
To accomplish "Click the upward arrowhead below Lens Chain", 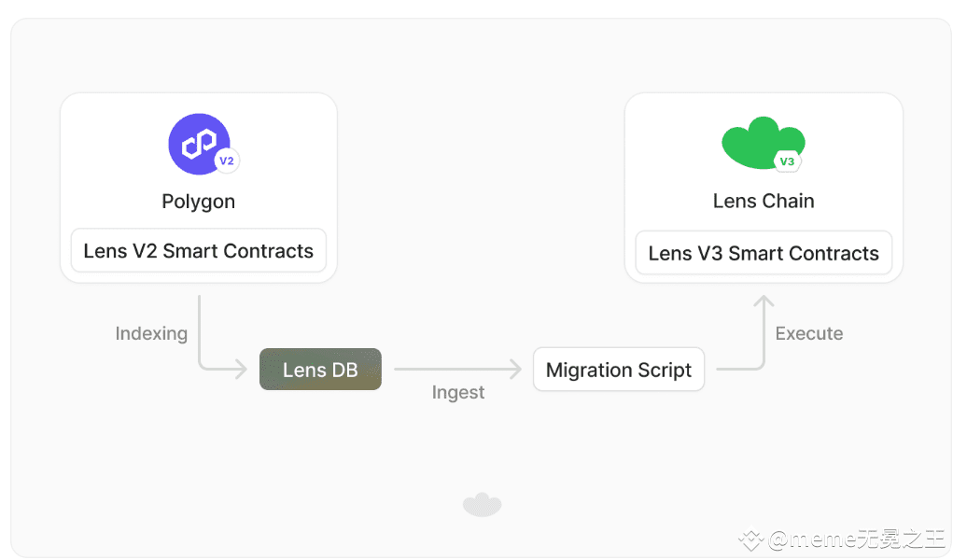I will (x=764, y=302).
